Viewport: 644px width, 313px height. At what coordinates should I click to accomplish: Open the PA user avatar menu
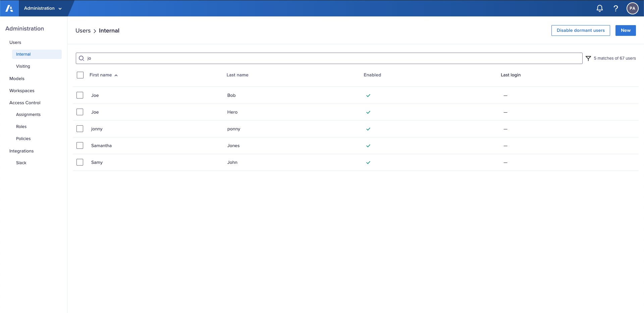632,8
